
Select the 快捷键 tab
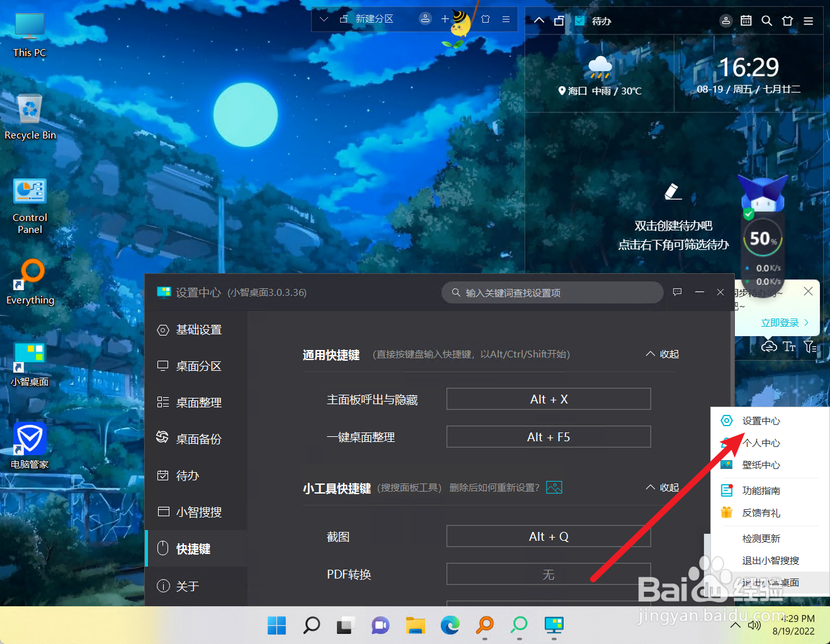196,549
